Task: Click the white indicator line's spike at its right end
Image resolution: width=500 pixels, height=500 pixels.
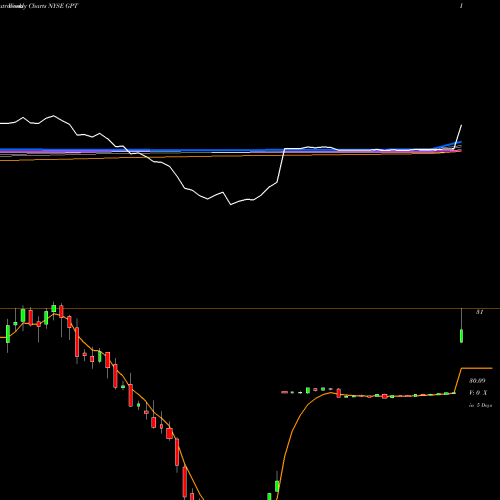Action: (x=461, y=126)
